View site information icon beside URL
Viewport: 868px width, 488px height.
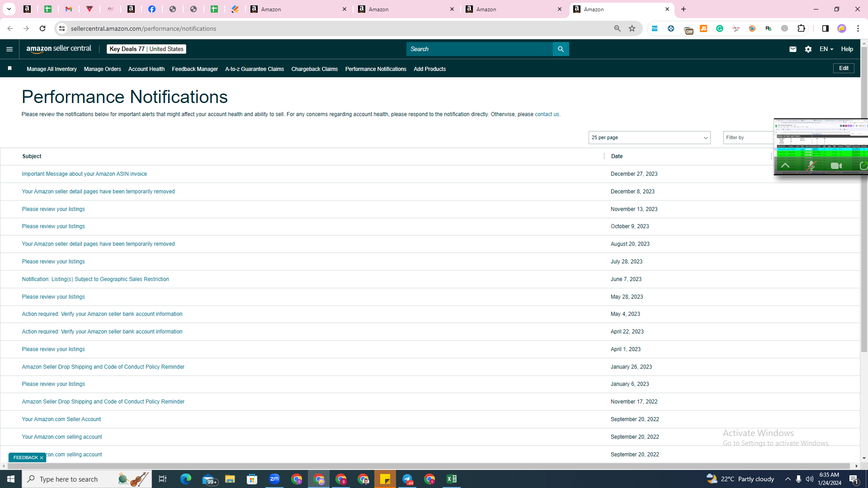(62, 28)
